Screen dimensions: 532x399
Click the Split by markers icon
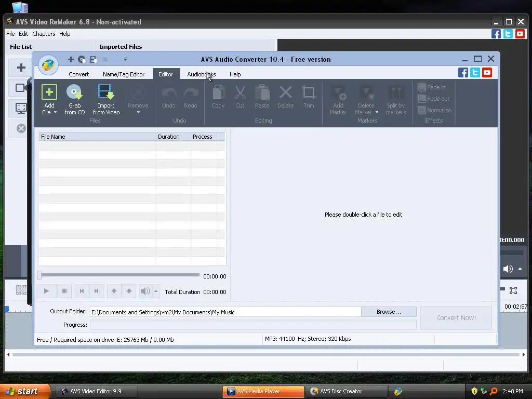(x=395, y=93)
